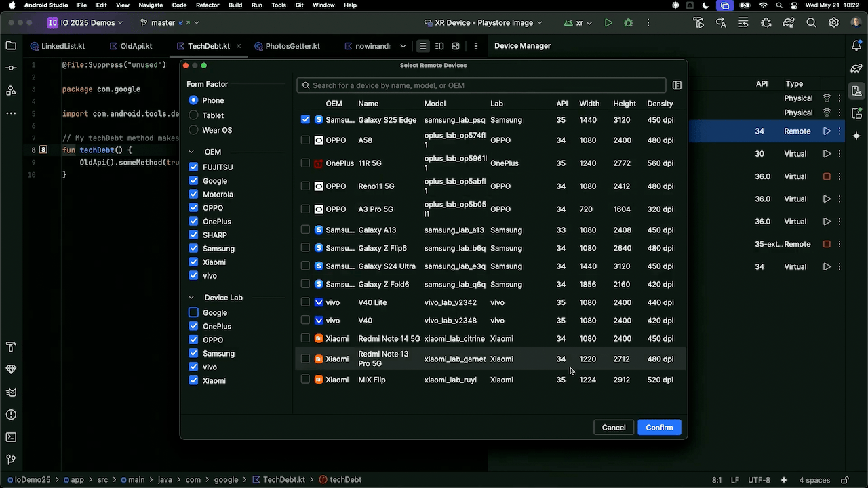This screenshot has height=488, width=868.
Task: Start the API 30 virtual device
Action: 827,154
